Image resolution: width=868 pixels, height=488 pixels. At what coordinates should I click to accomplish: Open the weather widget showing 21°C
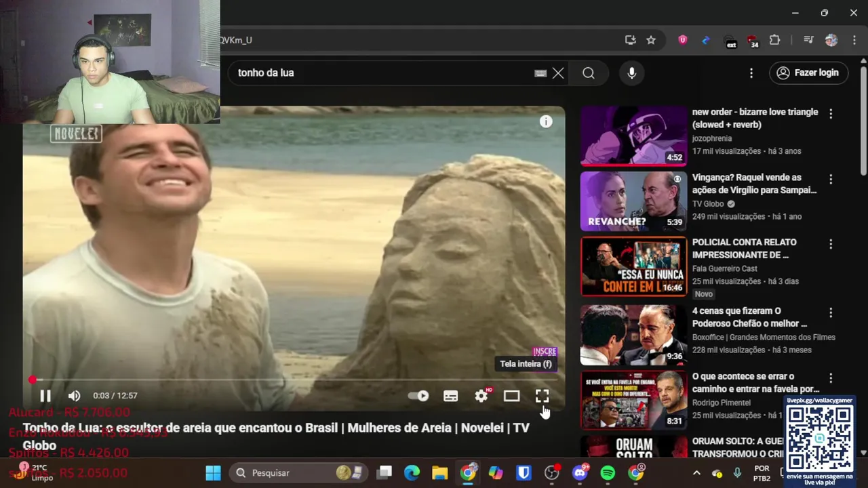34,472
